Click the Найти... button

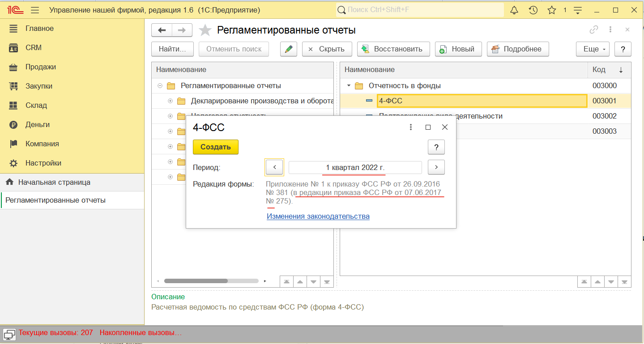tap(172, 49)
